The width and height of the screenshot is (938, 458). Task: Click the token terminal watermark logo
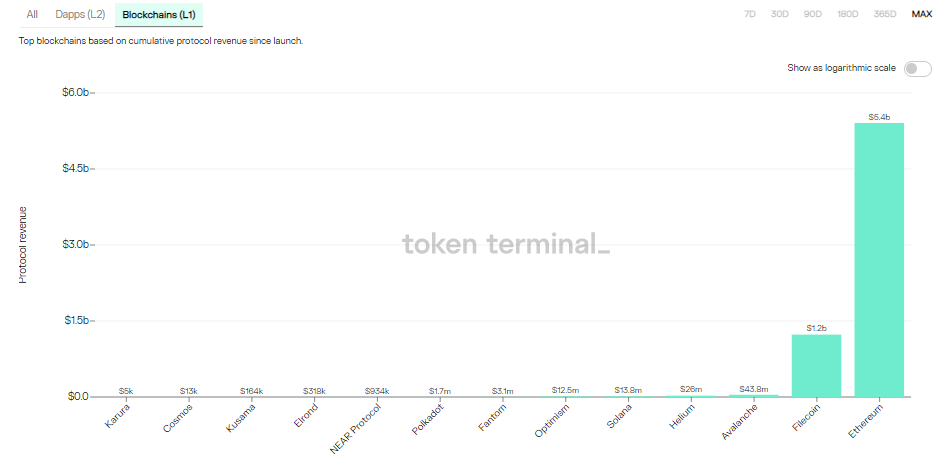(505, 244)
